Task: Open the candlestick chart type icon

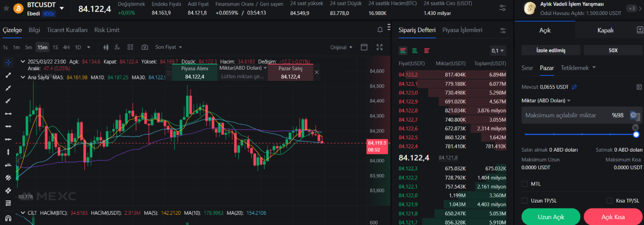Action: 106,47
